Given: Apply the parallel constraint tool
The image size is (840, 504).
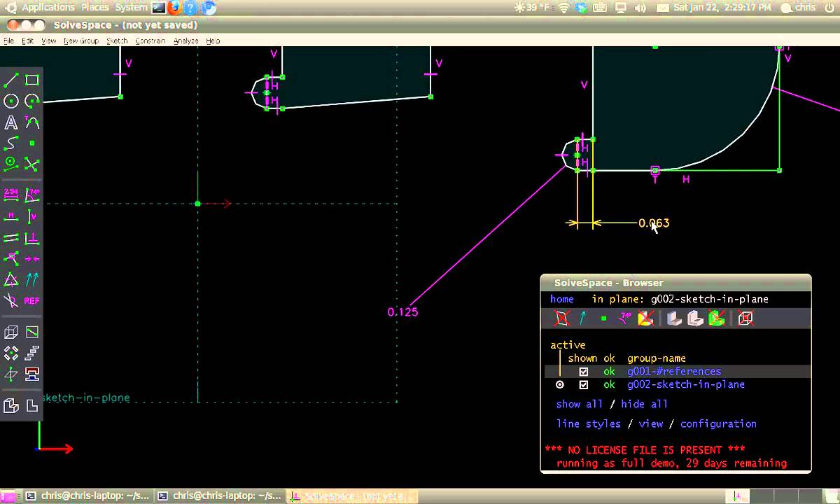Looking at the screenshot, I should click(11, 238).
